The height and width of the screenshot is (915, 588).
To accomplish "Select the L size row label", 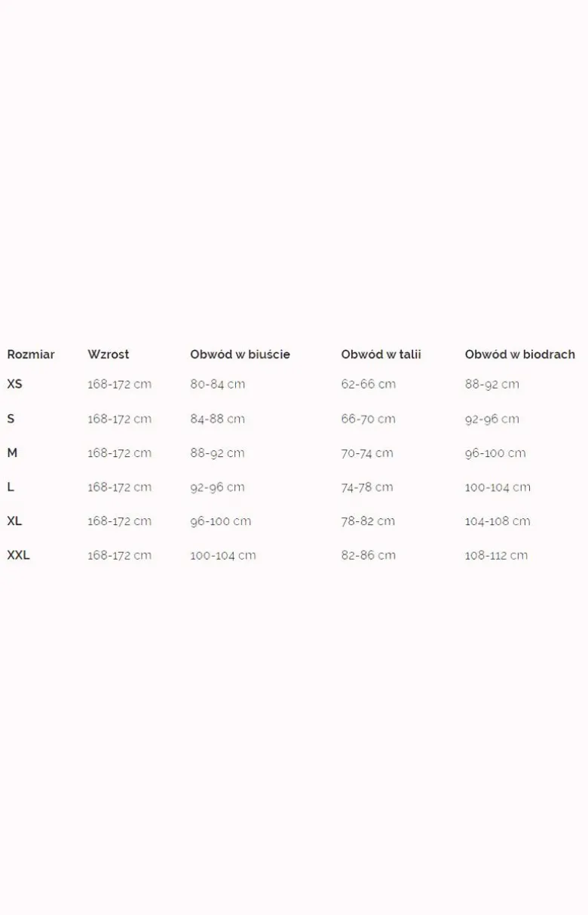I will [x=11, y=487].
